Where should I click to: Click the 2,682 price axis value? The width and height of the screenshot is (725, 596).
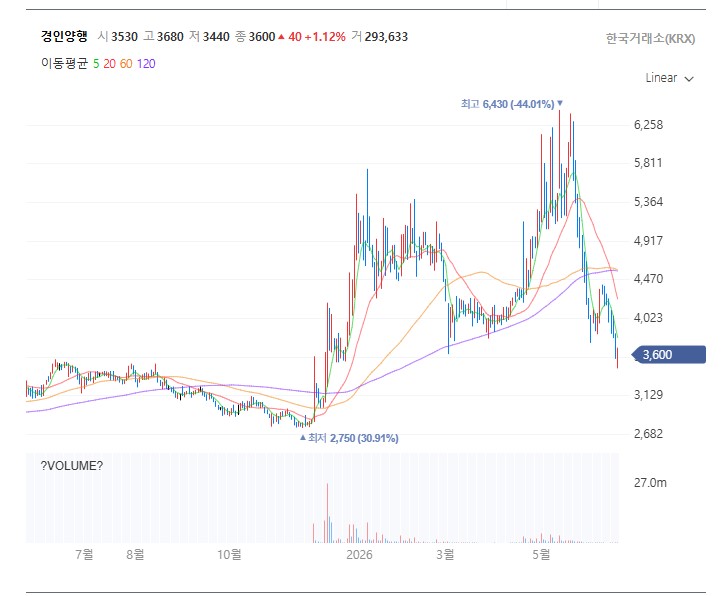648,434
